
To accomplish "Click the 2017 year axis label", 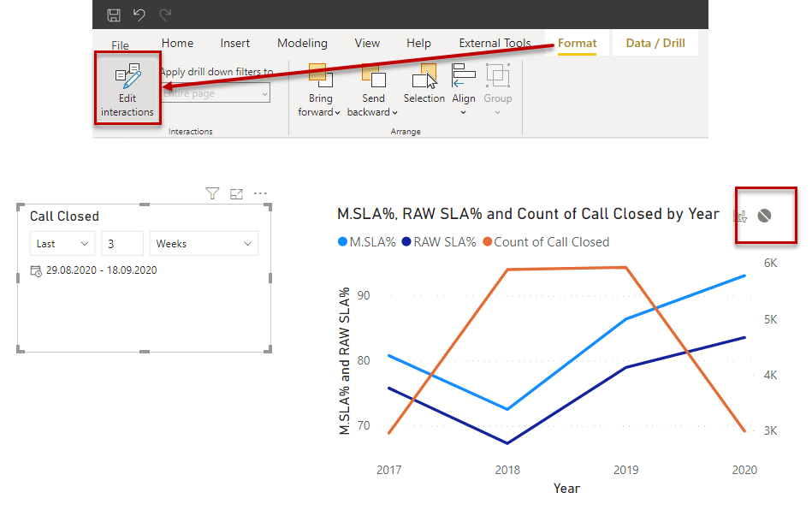I will pos(389,470).
